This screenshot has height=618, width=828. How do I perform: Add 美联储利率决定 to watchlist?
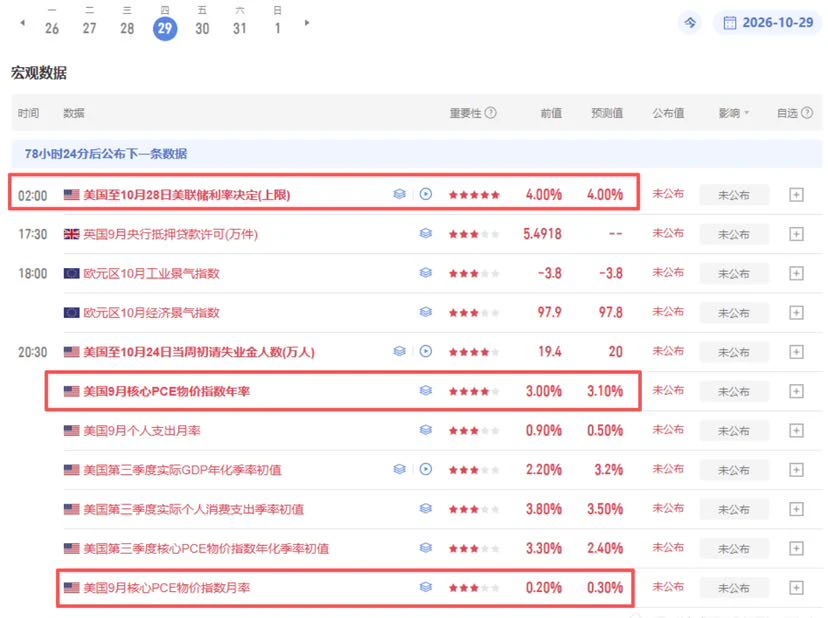click(796, 195)
